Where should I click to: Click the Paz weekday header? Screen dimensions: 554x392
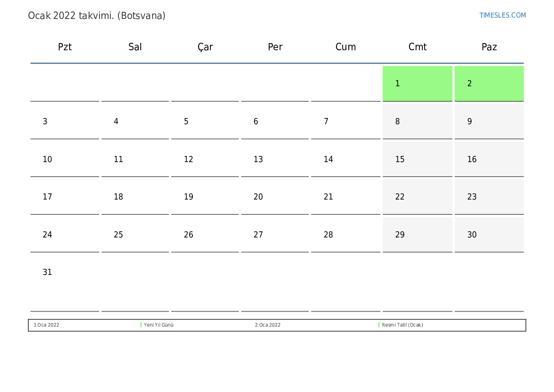pyautogui.click(x=489, y=47)
